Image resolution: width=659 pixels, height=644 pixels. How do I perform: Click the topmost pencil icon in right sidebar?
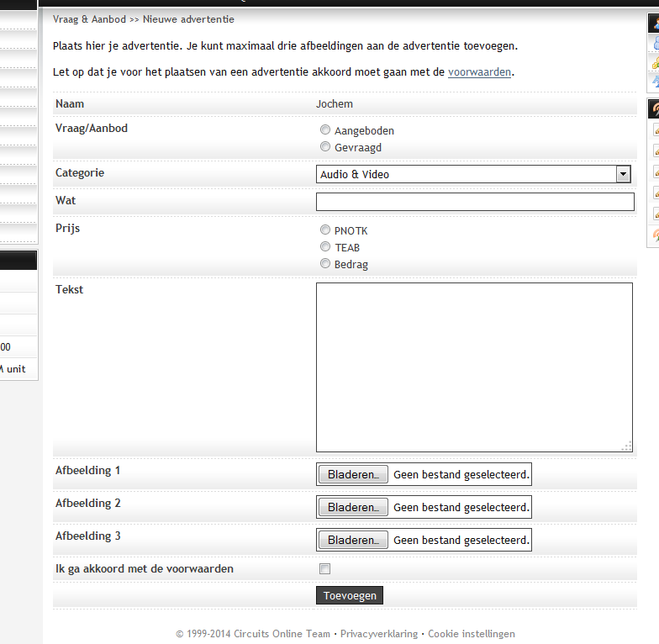pos(656,130)
